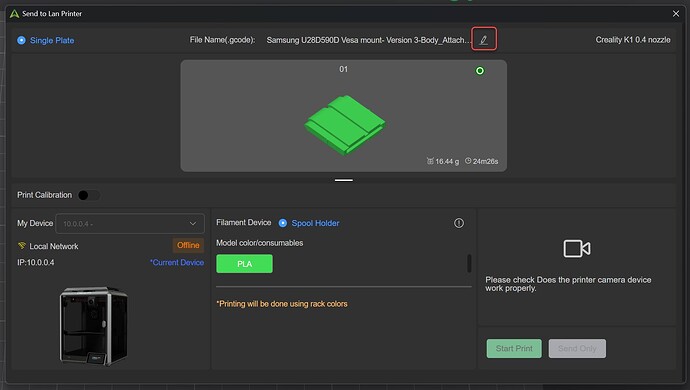Click the 16.44 g weight value
The width and height of the screenshot is (690, 390).
447,162
